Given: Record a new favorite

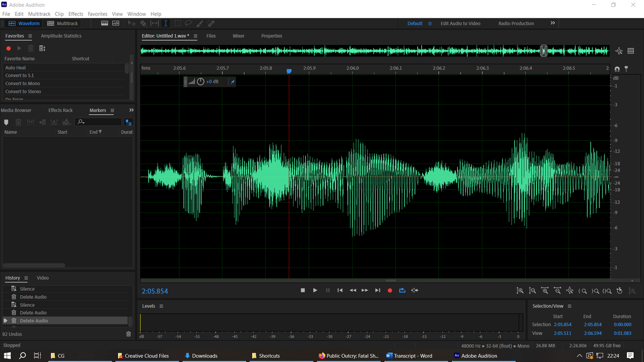Looking at the screenshot, I should coord(9,48).
